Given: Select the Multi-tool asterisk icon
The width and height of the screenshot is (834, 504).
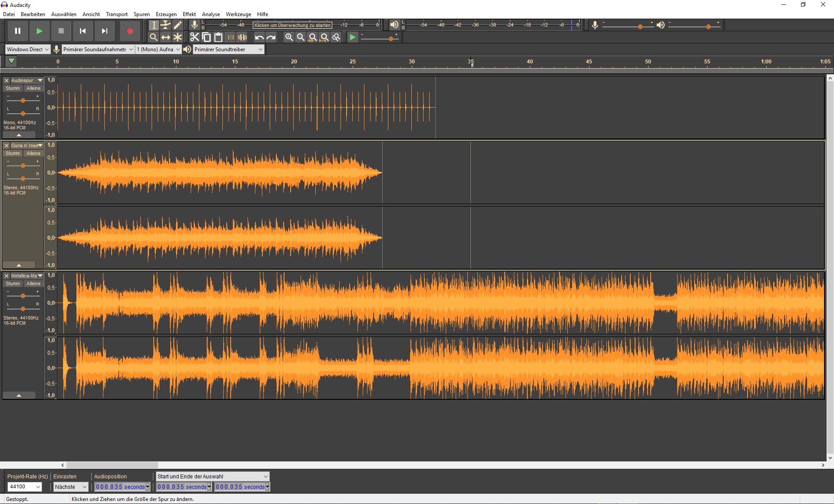Looking at the screenshot, I should (x=177, y=37).
